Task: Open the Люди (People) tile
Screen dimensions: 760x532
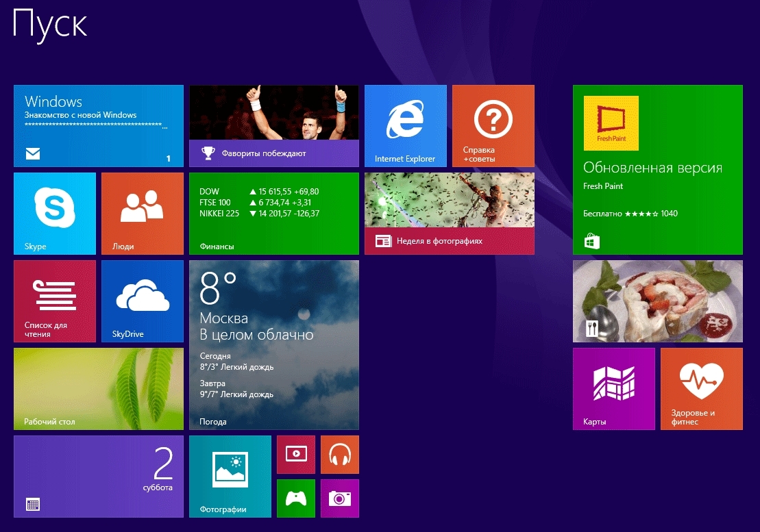Action: point(143,214)
